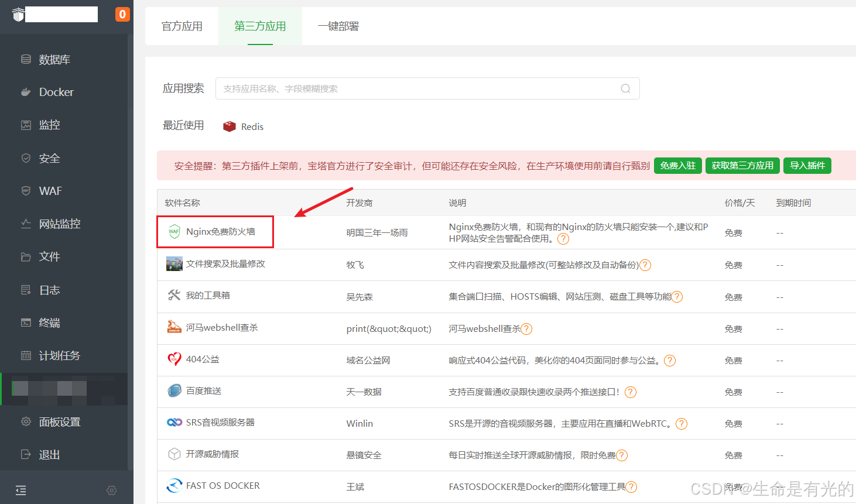Click the SRS音视频服务器 infinity icon
The width and height of the screenshot is (856, 504).
(x=174, y=422)
